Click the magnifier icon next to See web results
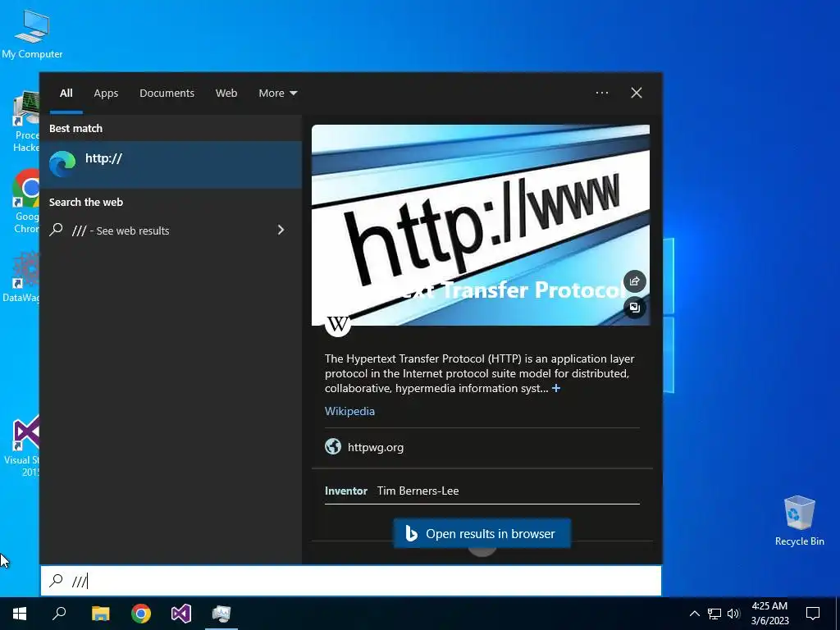The width and height of the screenshot is (840, 630). tap(57, 230)
